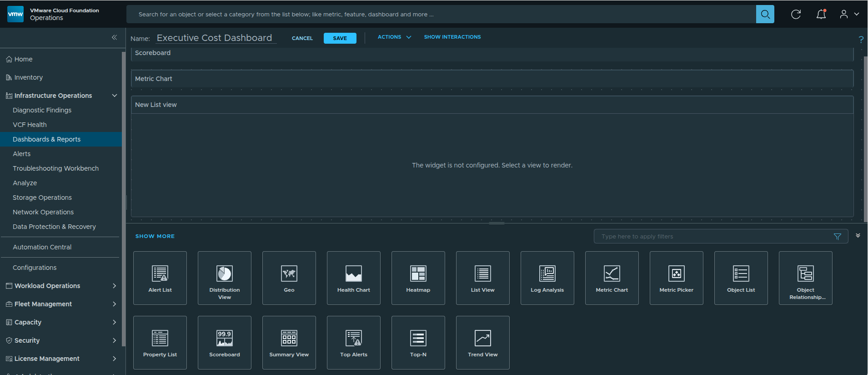868x375 pixels.
Task: Select Dashboards & Reports
Action: point(61,139)
